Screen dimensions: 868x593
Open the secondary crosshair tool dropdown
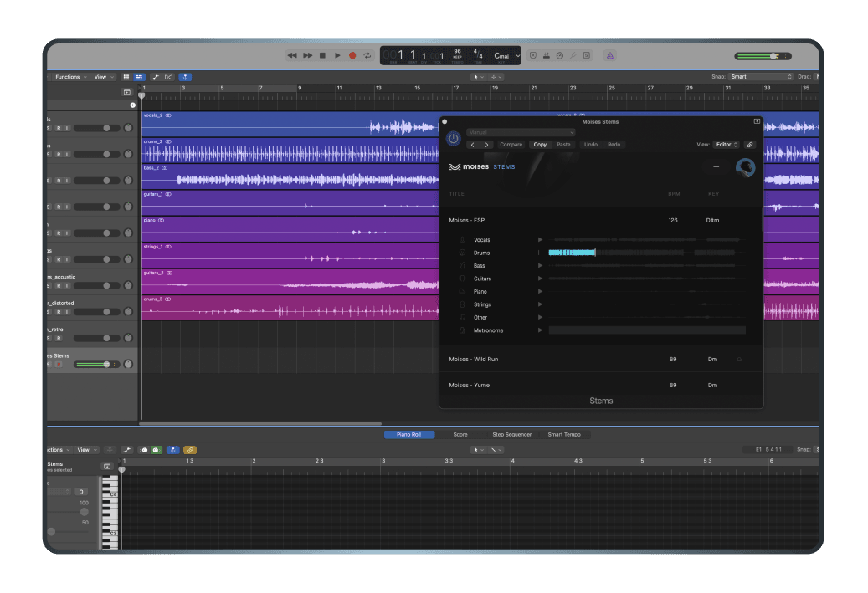pos(496,77)
